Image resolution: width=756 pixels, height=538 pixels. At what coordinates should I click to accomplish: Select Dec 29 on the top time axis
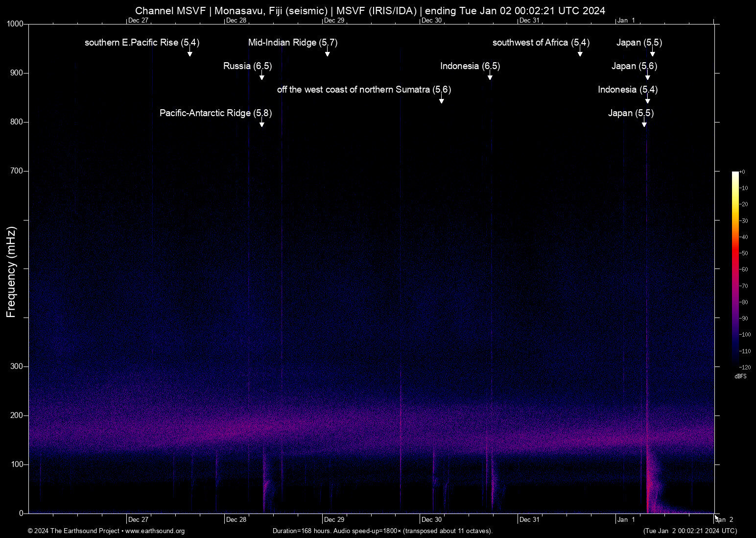tap(334, 21)
